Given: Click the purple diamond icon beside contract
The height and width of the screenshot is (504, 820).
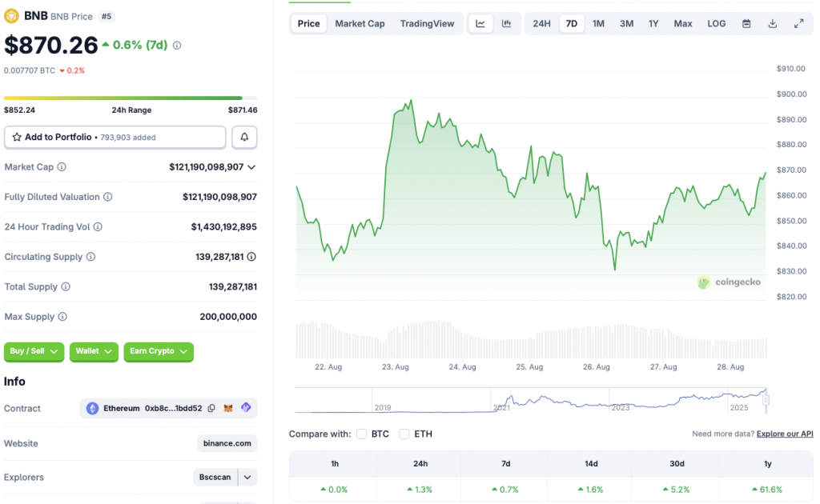Looking at the screenshot, I should point(246,407).
